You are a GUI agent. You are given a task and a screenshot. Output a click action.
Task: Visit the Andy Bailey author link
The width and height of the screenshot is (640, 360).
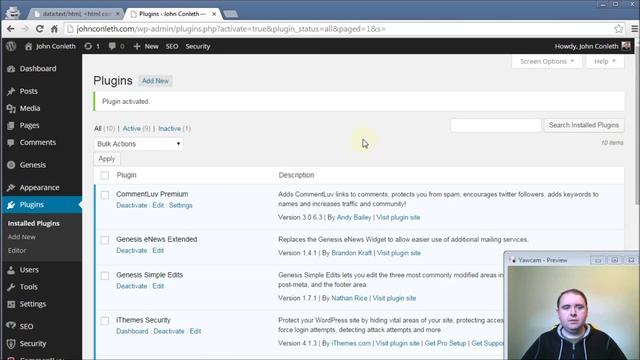click(354, 217)
